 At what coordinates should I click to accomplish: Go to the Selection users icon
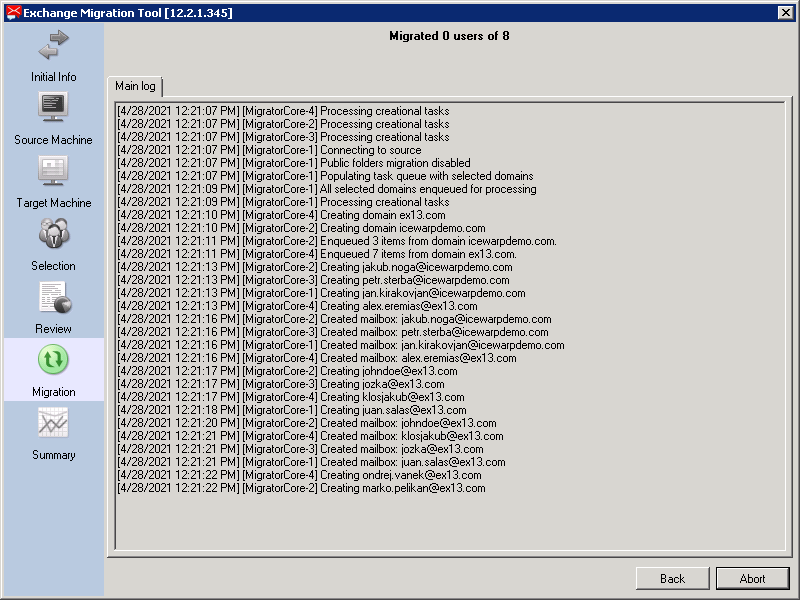click(54, 233)
